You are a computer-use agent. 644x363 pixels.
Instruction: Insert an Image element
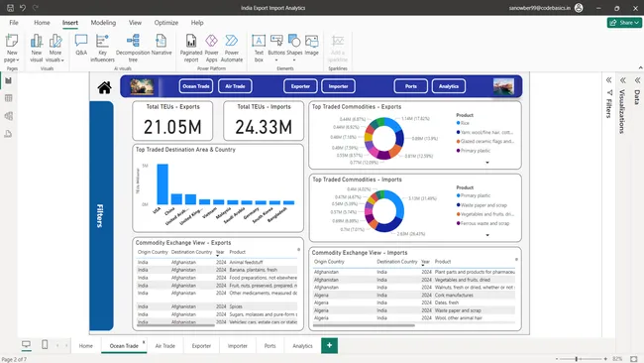pyautogui.click(x=312, y=45)
